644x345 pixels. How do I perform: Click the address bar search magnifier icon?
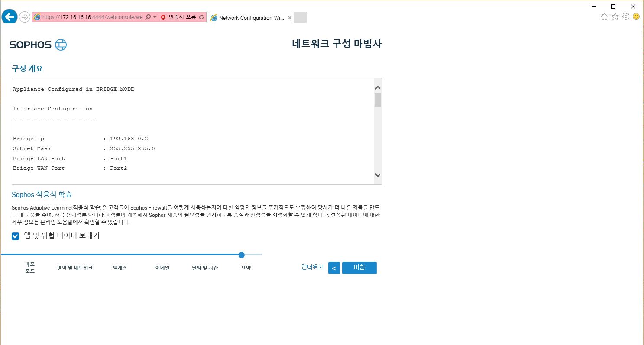click(148, 17)
